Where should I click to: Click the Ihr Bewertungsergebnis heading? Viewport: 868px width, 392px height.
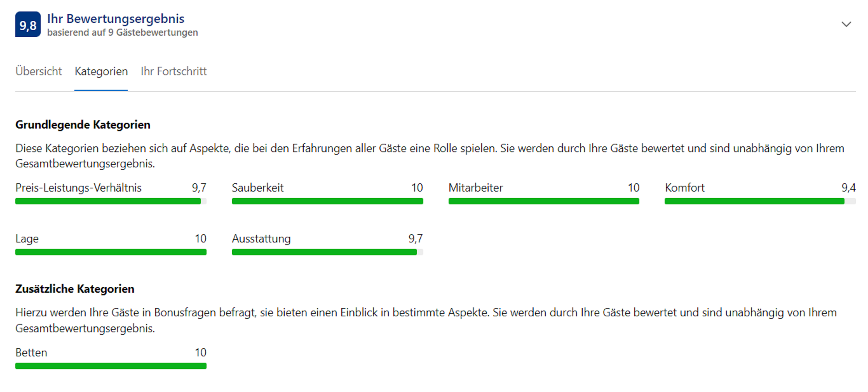(116, 19)
